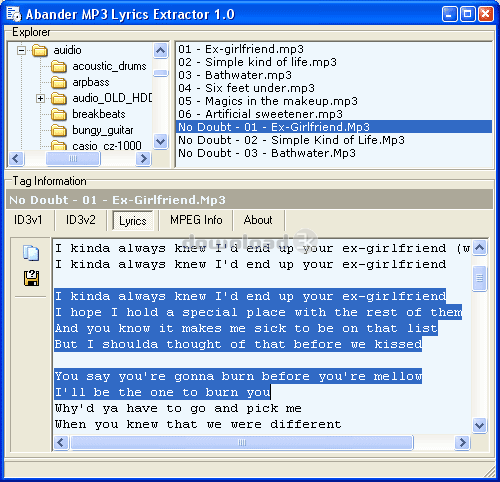
Task: Open the About tab
Action: 258,220
